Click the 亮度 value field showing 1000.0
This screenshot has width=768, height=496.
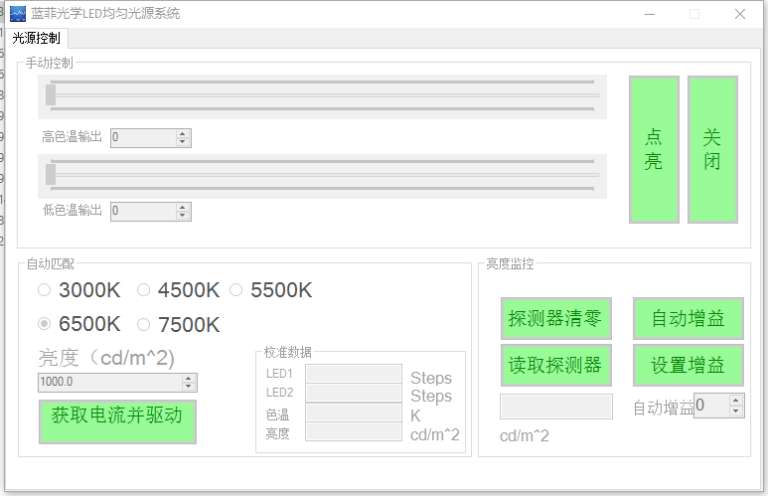pos(108,382)
